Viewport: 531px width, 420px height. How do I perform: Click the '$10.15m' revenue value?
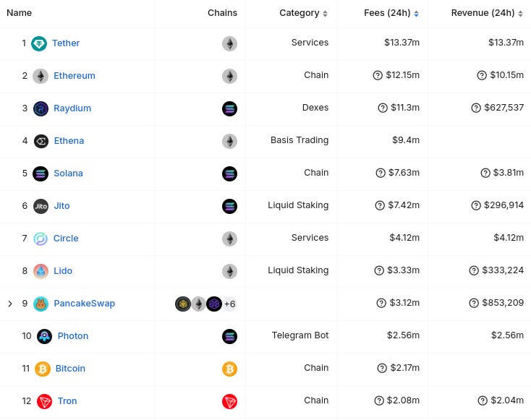507,75
